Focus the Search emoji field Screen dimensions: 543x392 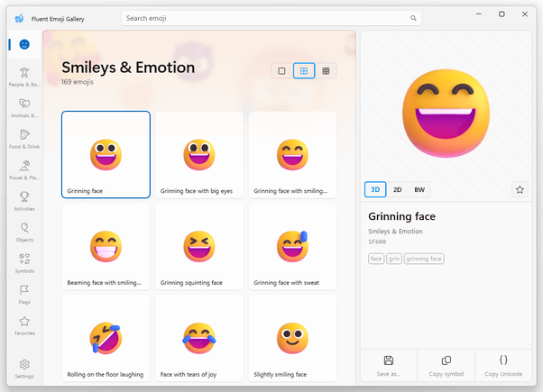tap(271, 18)
